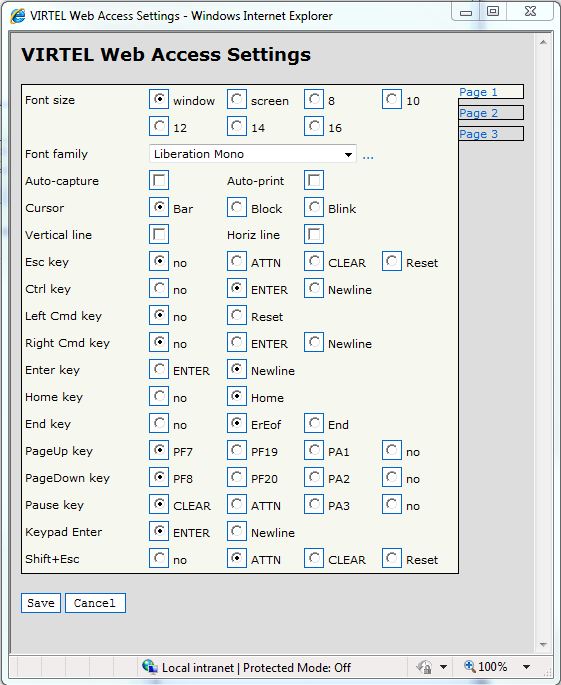Screen dimensions: 561x685
Task: Set Shift+Esc to CLEAR
Action: (x=314, y=558)
